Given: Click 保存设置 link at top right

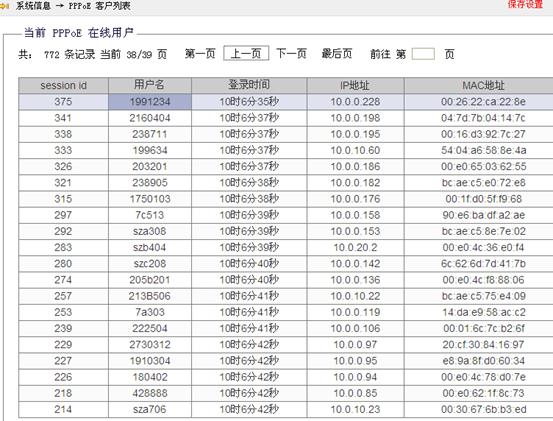Looking at the screenshot, I should [525, 5].
